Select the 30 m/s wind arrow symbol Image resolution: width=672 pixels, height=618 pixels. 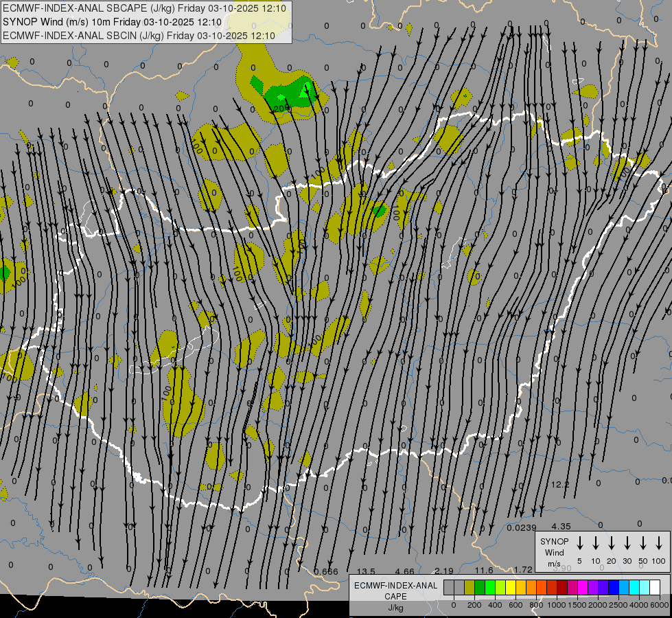pos(627,543)
